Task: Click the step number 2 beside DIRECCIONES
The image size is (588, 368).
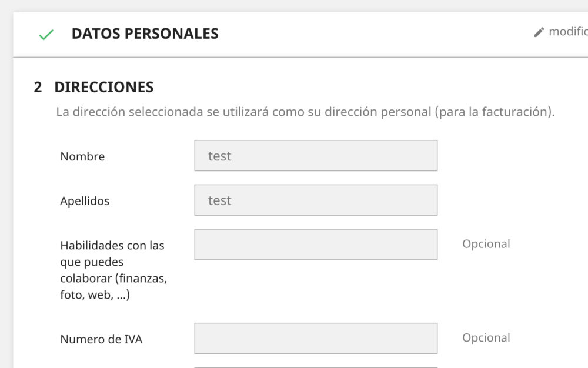Action: pos(40,87)
